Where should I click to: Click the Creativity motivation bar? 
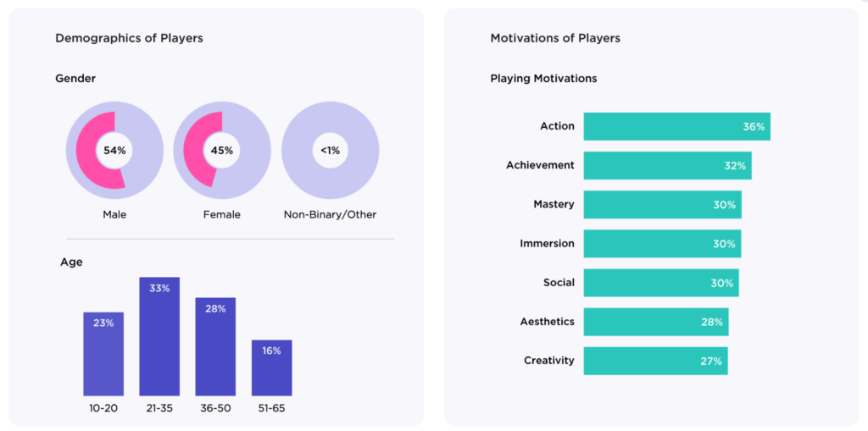pyautogui.click(x=655, y=361)
